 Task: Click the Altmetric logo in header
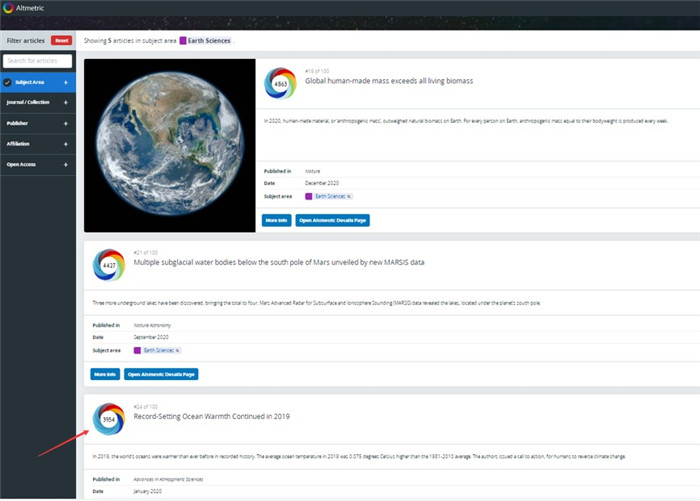coord(9,9)
